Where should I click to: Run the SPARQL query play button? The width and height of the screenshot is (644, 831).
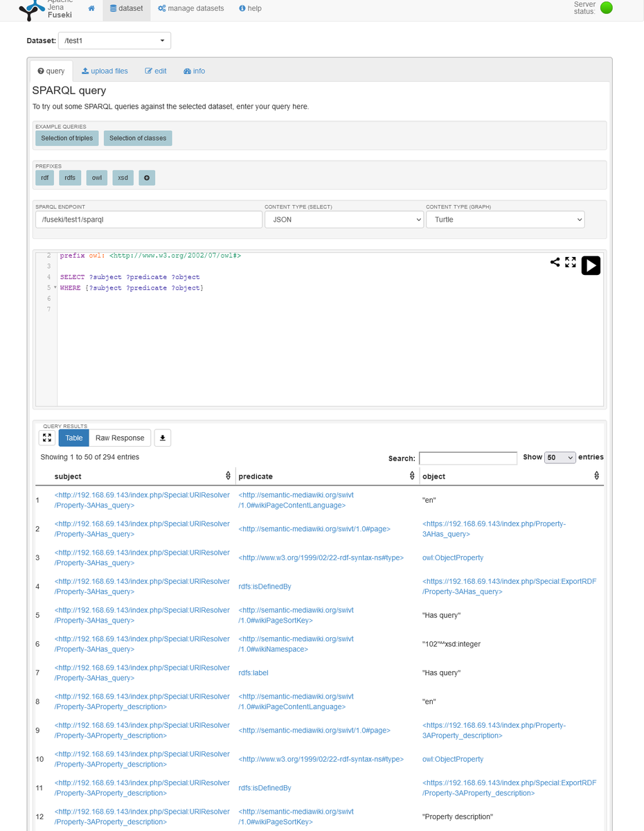pyautogui.click(x=591, y=265)
